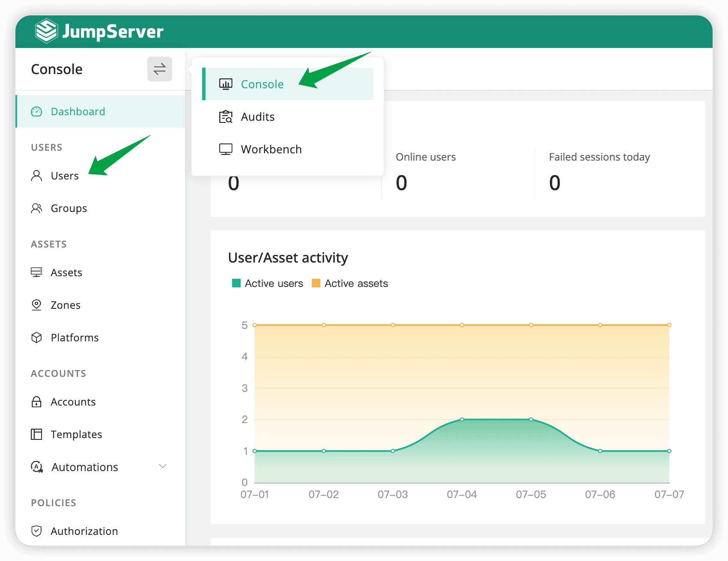The image size is (728, 561).
Task: Open the Automations menu item
Action: pyautogui.click(x=84, y=467)
